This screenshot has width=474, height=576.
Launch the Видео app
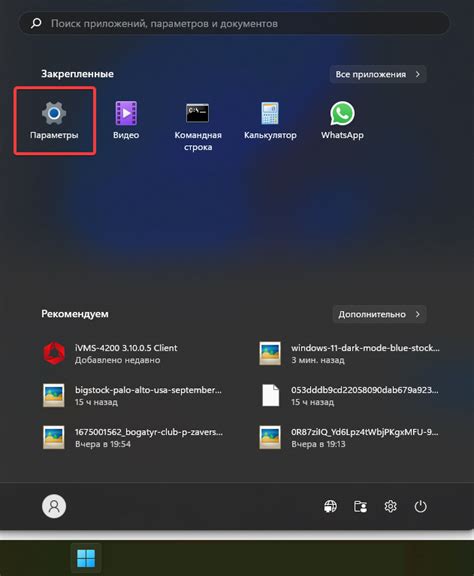126,121
